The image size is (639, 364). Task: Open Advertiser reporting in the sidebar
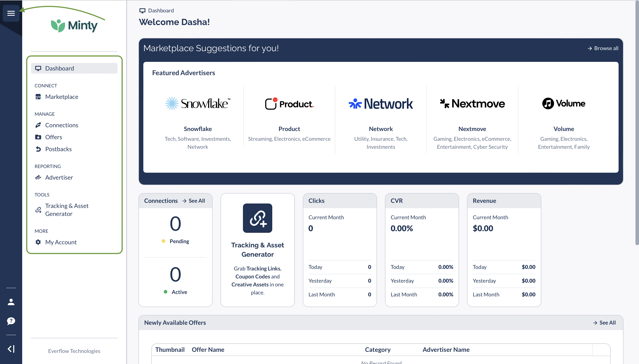(x=59, y=177)
